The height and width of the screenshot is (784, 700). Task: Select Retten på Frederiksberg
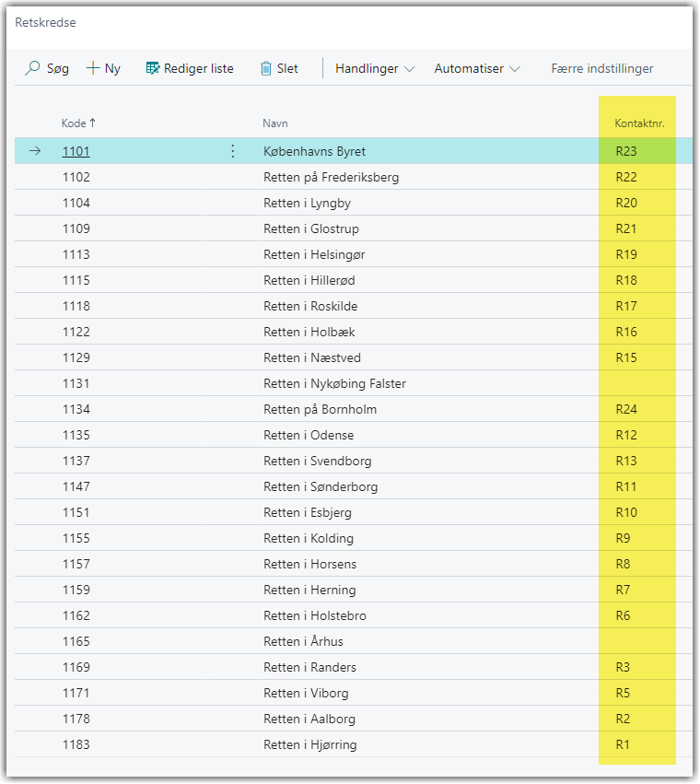tap(331, 177)
